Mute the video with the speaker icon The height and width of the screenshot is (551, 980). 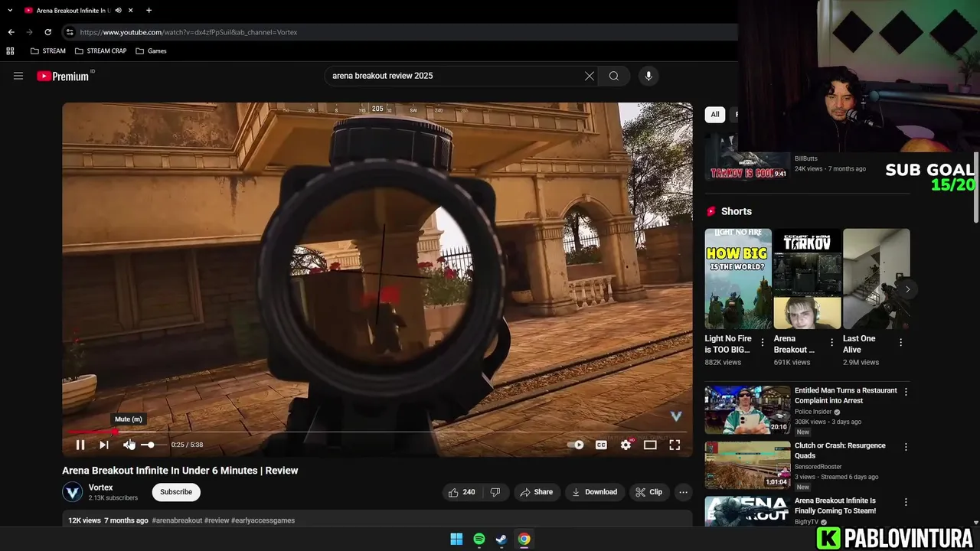(x=129, y=445)
